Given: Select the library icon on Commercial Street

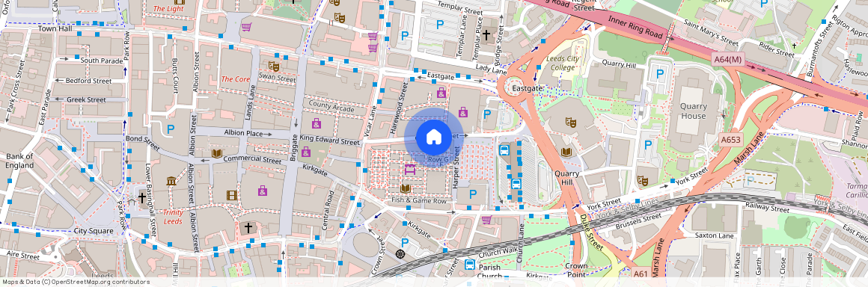Looking at the screenshot, I should [x=216, y=153].
